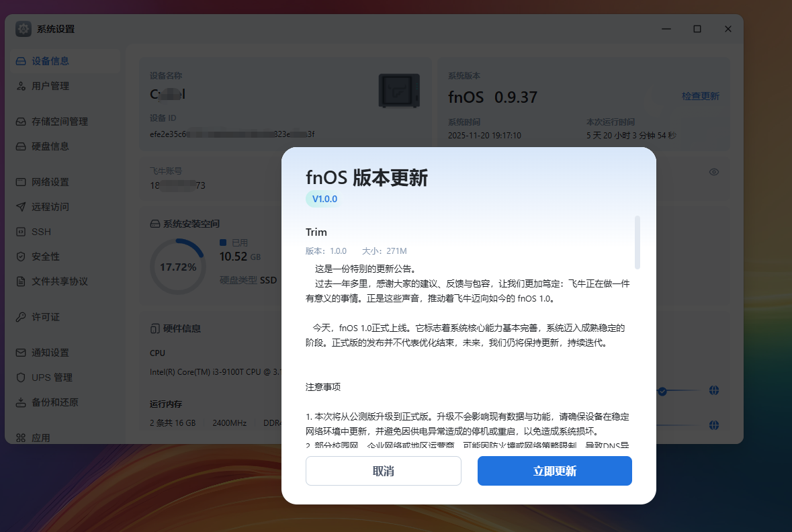Image resolution: width=792 pixels, height=532 pixels.
Task: Click the 检查更新 link
Action: [x=701, y=96]
